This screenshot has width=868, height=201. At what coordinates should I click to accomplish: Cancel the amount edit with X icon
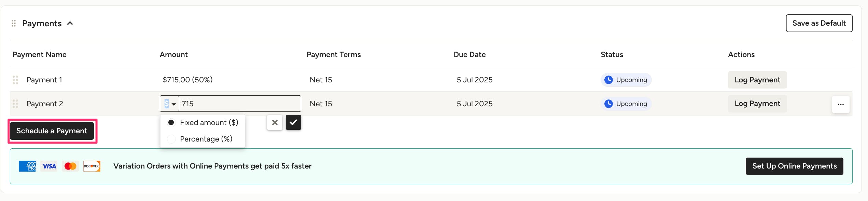[275, 122]
